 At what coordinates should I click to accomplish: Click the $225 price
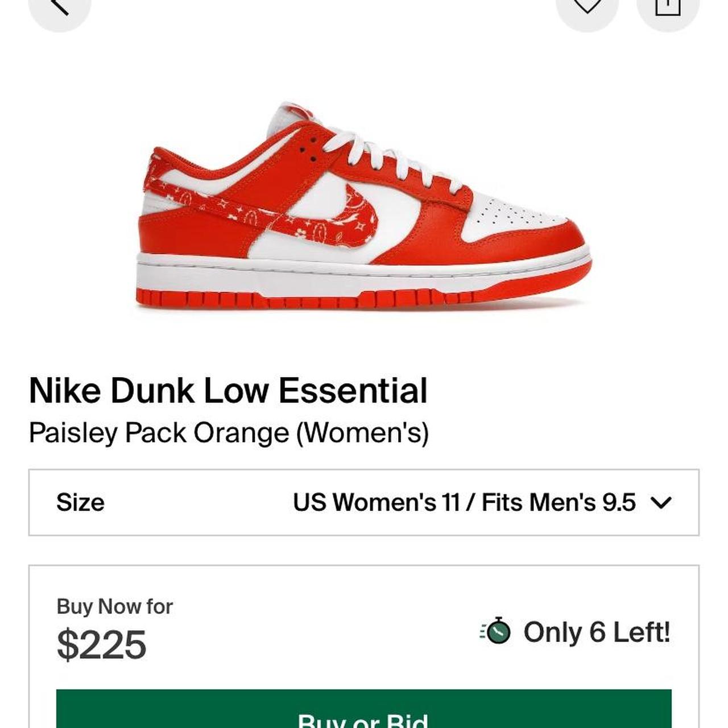(102, 645)
